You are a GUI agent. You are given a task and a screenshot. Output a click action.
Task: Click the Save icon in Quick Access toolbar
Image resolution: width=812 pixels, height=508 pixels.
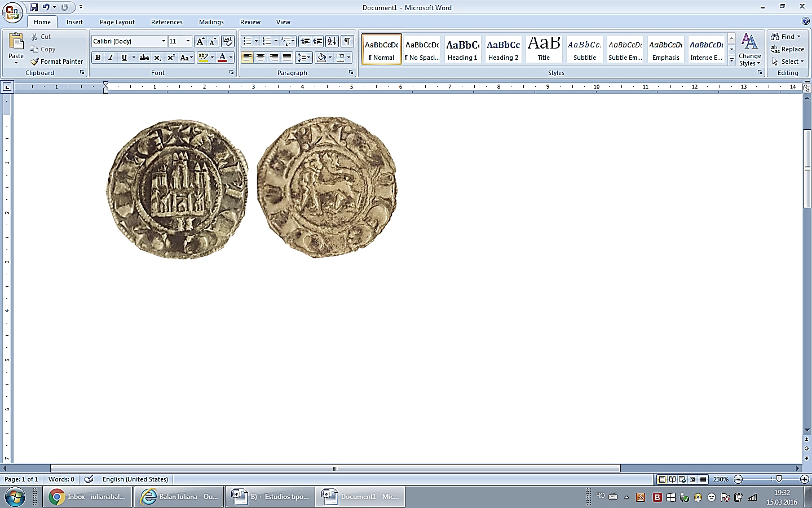34,7
